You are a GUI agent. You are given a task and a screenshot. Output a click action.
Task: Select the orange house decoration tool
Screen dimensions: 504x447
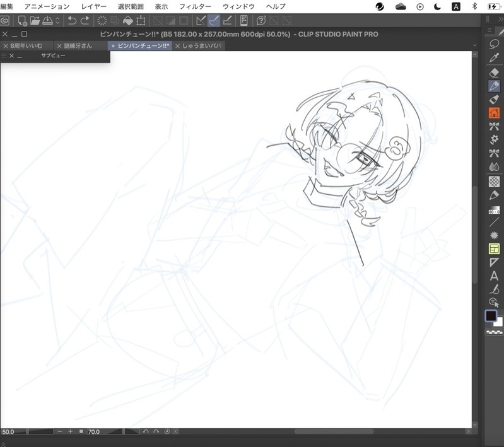click(x=494, y=113)
